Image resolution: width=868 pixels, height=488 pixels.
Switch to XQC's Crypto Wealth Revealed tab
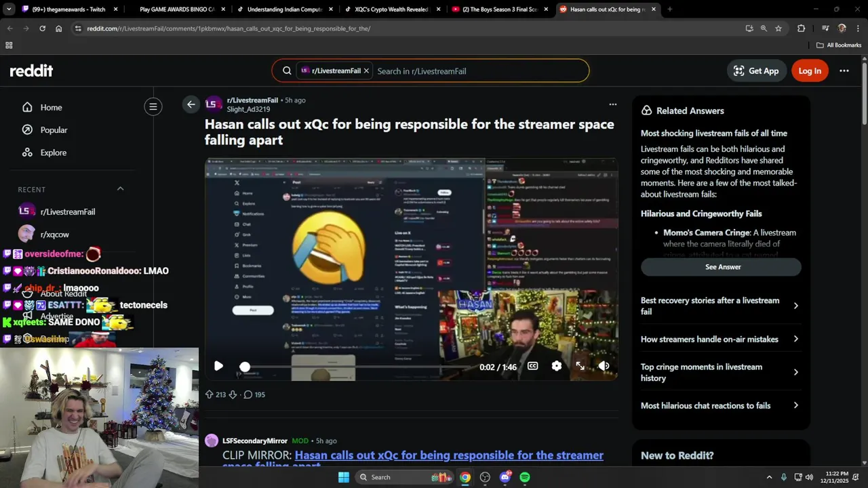392,9
